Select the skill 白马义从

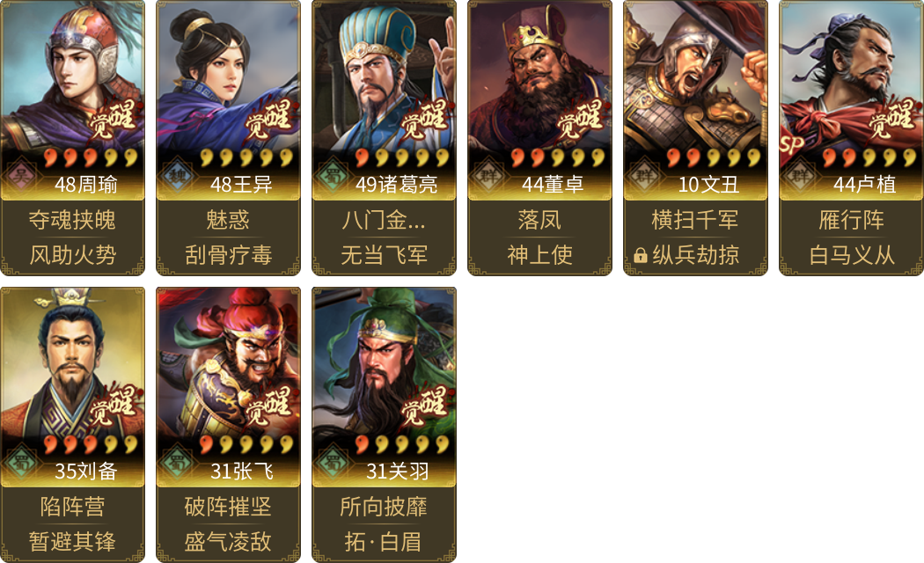point(852,255)
